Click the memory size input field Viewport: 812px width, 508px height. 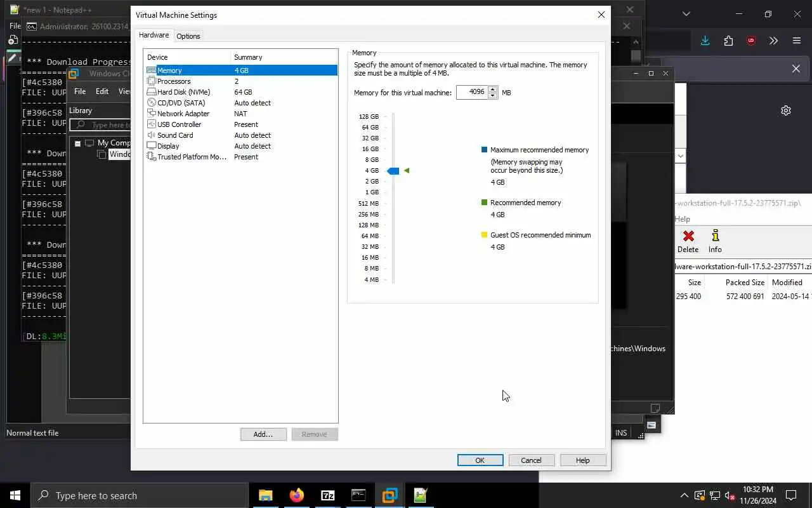tap(471, 92)
